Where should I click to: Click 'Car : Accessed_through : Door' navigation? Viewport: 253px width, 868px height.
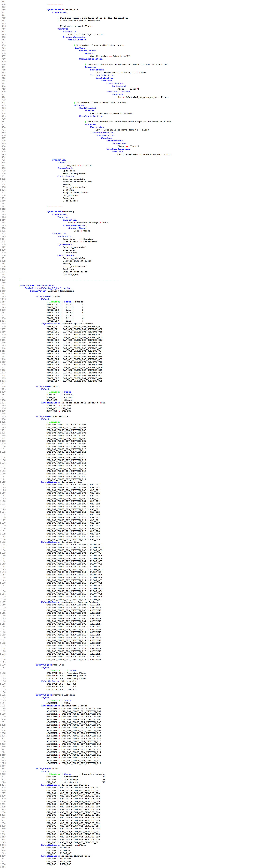[x=88, y=222]
